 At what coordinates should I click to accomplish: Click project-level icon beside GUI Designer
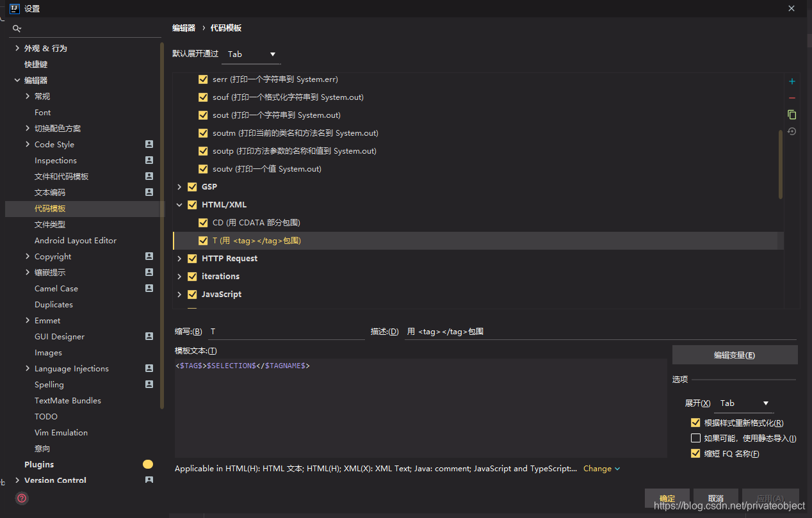coord(149,336)
